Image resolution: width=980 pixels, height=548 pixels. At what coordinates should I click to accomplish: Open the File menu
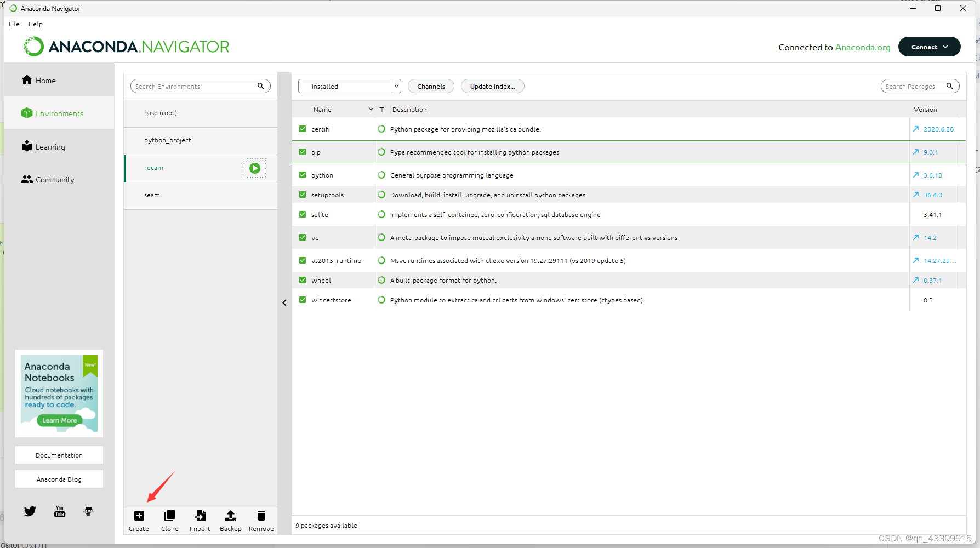(14, 24)
